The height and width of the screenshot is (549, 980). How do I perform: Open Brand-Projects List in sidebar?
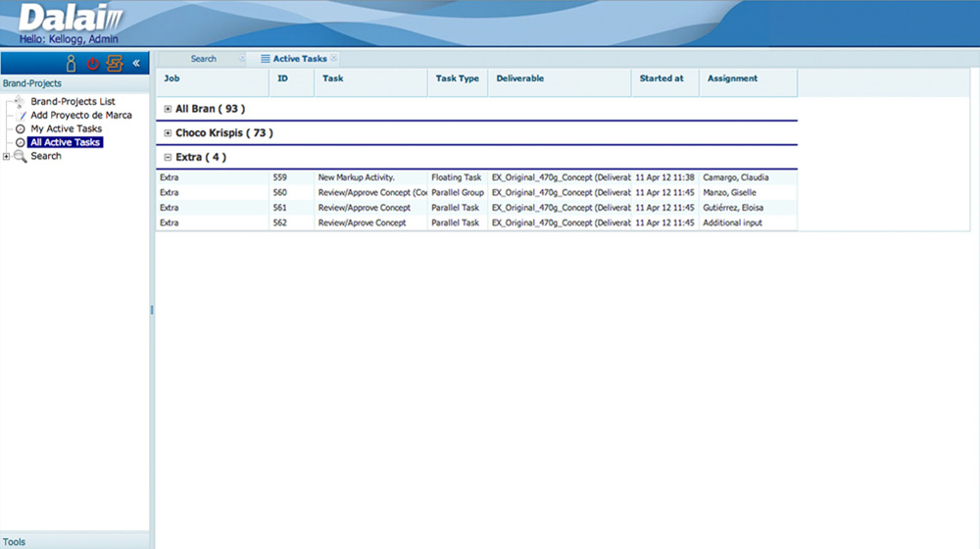pyautogui.click(x=73, y=102)
